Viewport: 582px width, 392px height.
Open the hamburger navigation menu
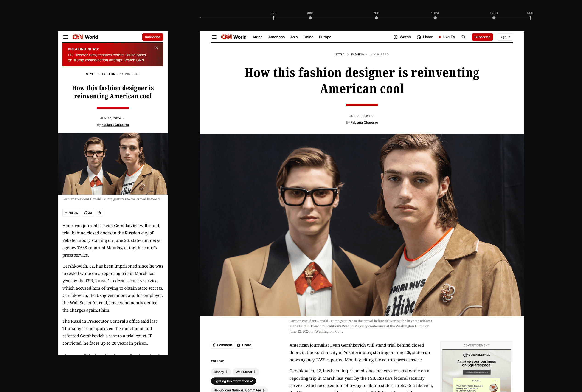214,37
